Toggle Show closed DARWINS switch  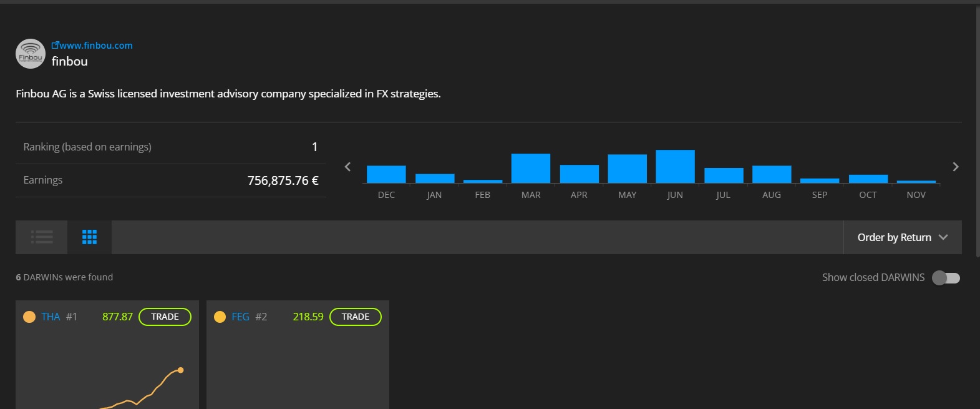[946, 278]
